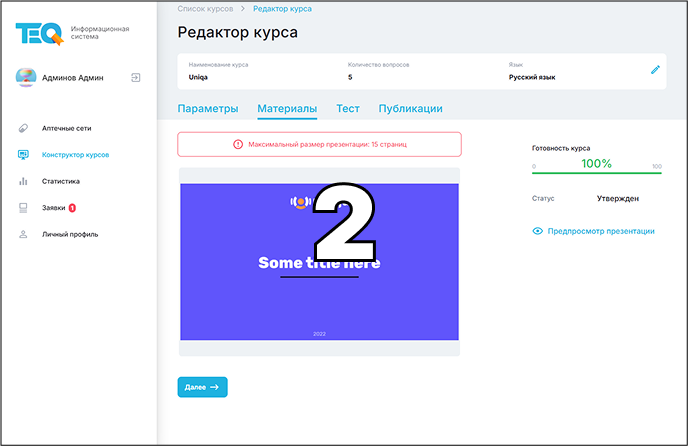The image size is (688, 446).
Task: Click the presentation slide thumbnail
Action: 319,262
